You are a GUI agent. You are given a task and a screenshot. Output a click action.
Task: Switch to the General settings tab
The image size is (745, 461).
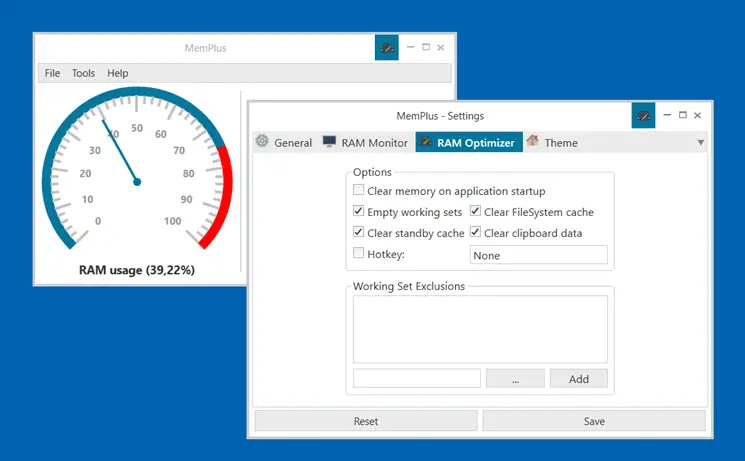[285, 142]
